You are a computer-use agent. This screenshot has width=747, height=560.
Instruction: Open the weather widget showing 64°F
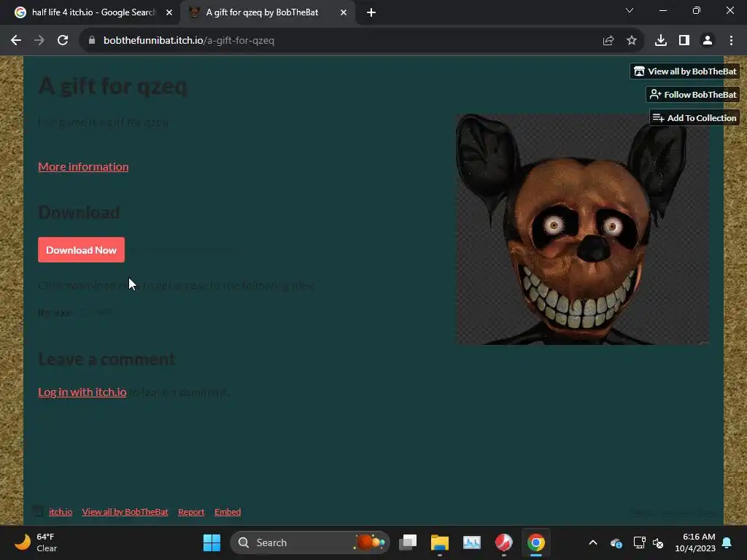click(x=36, y=542)
